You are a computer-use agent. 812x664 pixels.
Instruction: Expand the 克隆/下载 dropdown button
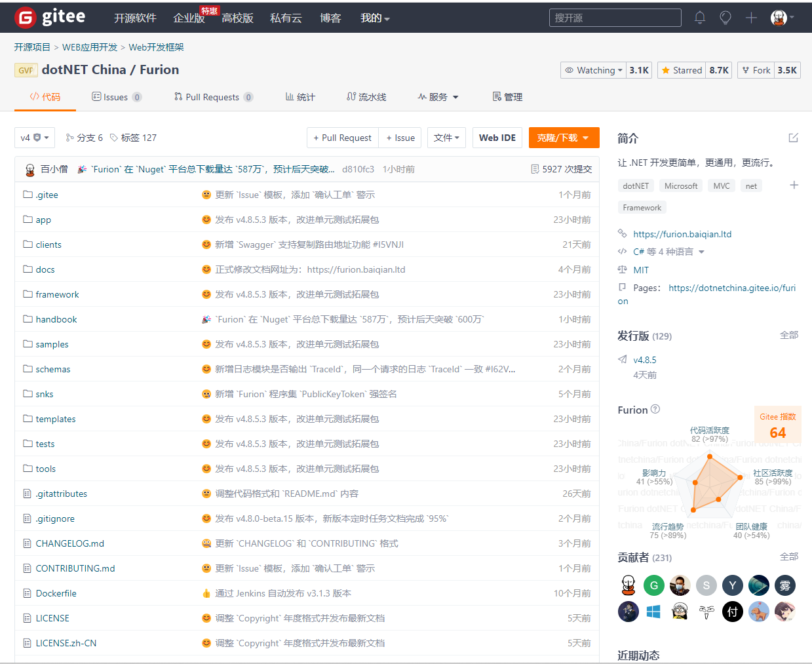[564, 138]
